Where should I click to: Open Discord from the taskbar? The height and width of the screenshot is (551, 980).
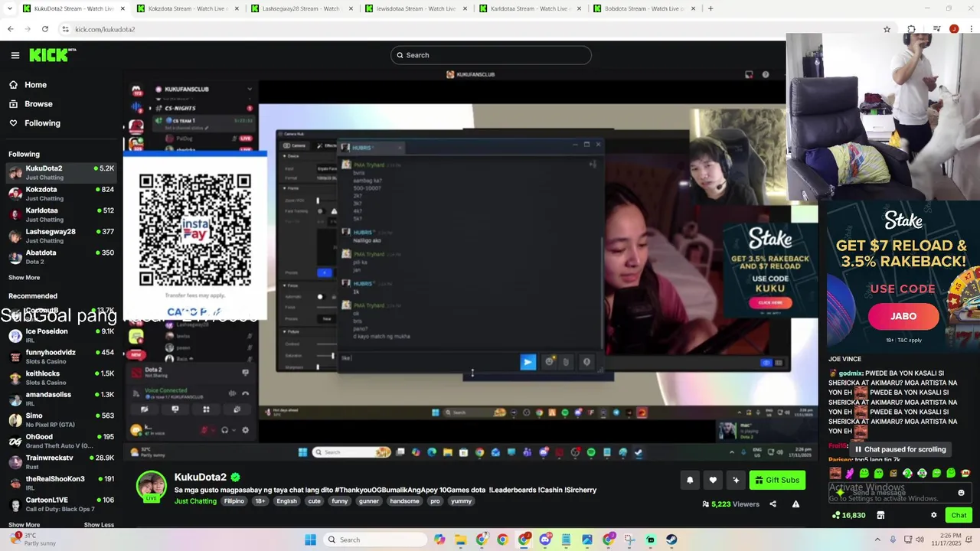545,540
